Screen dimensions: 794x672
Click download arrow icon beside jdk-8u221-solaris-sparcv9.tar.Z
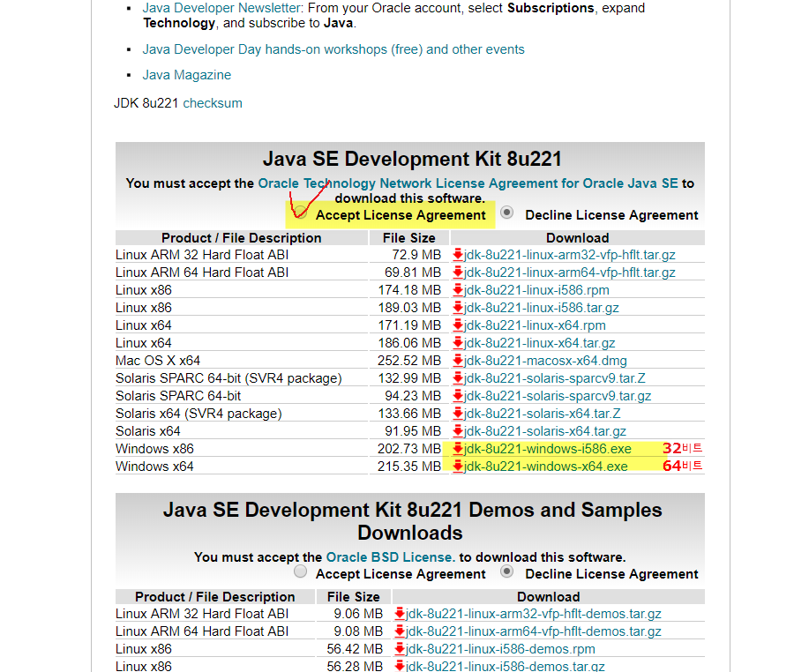[x=458, y=378]
